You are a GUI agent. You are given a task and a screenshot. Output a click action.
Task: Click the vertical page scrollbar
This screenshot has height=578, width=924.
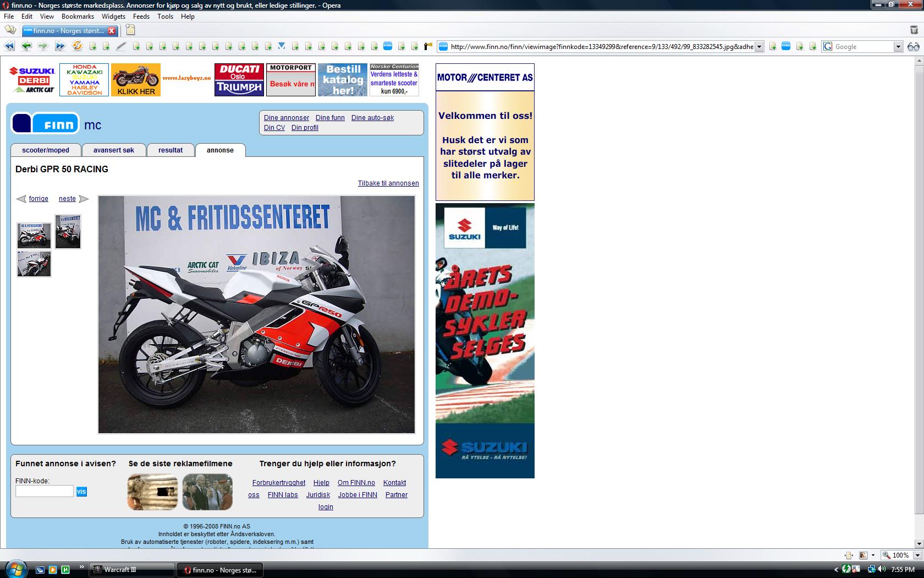(920, 302)
